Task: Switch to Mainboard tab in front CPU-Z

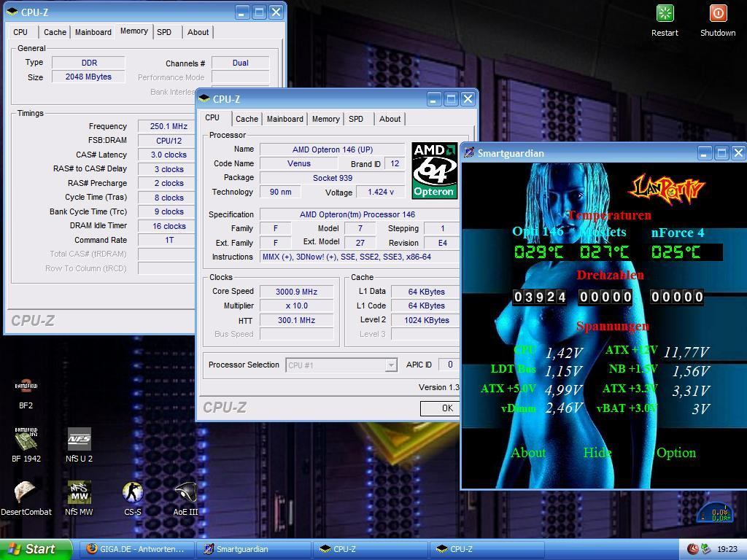Action: [285, 119]
